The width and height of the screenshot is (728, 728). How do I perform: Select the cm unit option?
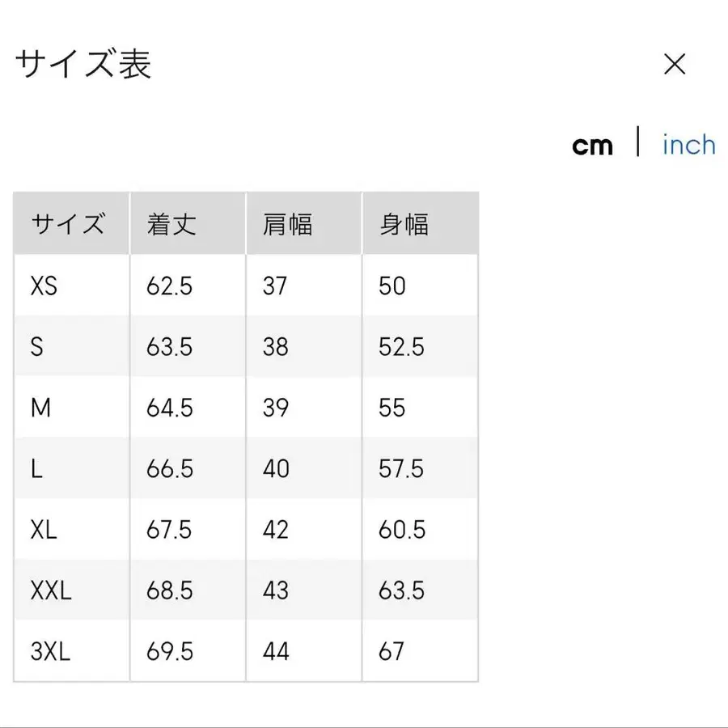pyautogui.click(x=593, y=146)
